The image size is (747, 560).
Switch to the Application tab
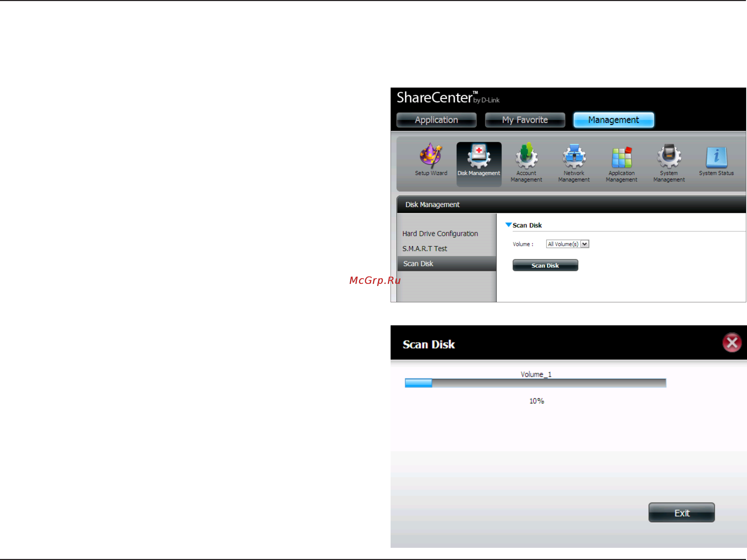436,120
